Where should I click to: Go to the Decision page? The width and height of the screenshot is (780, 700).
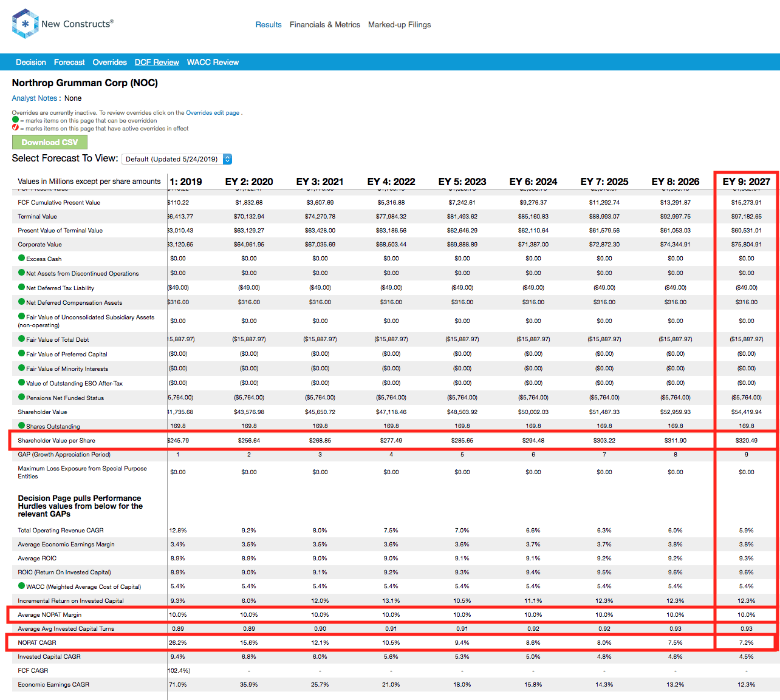pos(31,62)
